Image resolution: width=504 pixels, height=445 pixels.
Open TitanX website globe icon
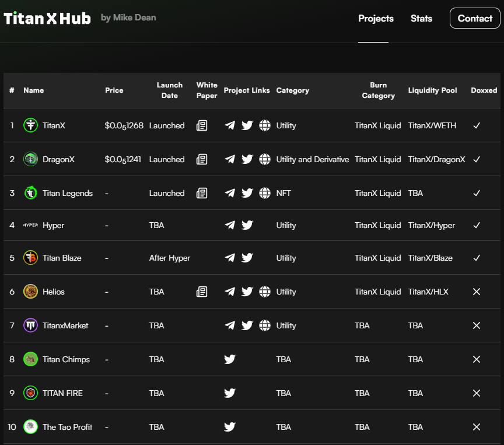click(x=265, y=125)
